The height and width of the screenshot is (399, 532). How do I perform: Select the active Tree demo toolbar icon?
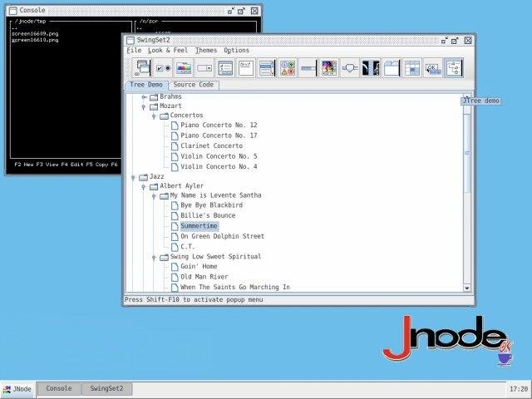point(454,68)
